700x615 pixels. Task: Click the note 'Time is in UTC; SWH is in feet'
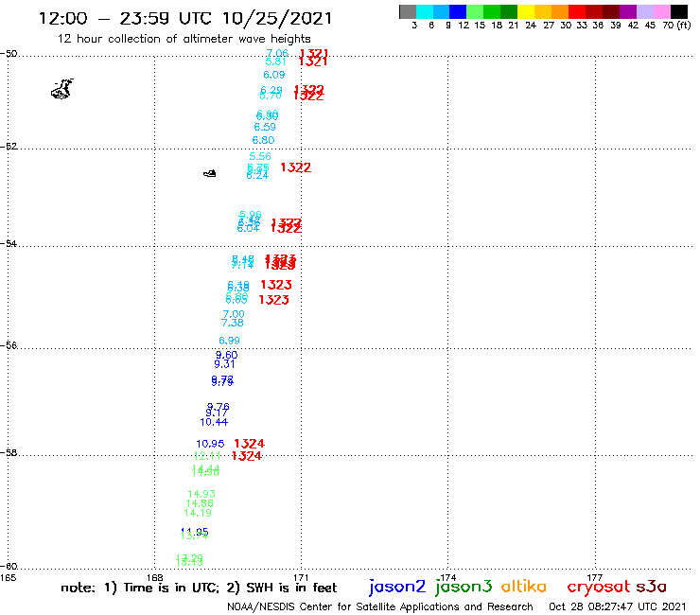(x=199, y=588)
